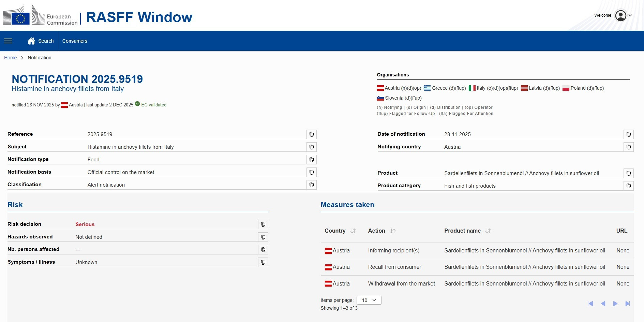Sort measures table by Product name
Screen dimensions: 644x322
[x=488, y=231]
